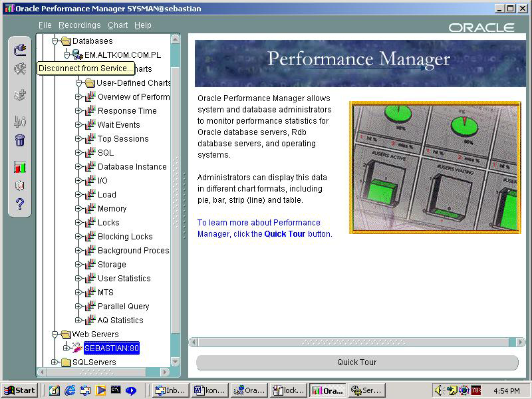
Task: Click the SQLServers folder icon
Action: point(66,362)
